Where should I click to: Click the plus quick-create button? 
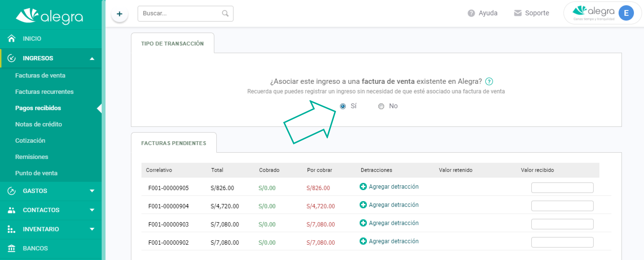point(120,14)
